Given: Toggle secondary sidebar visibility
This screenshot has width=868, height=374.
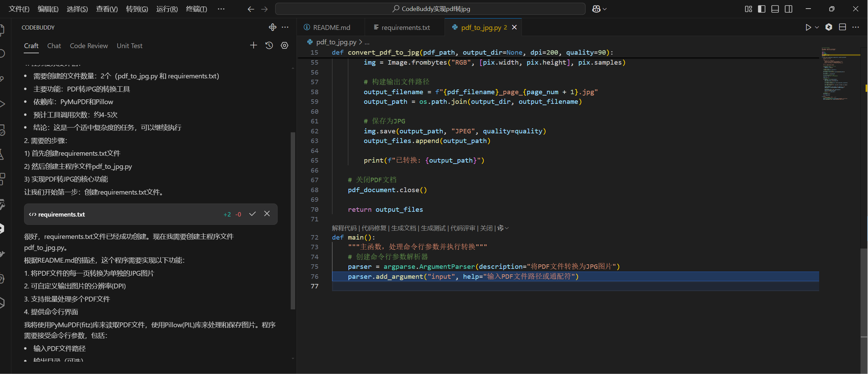Looking at the screenshot, I should click(789, 9).
